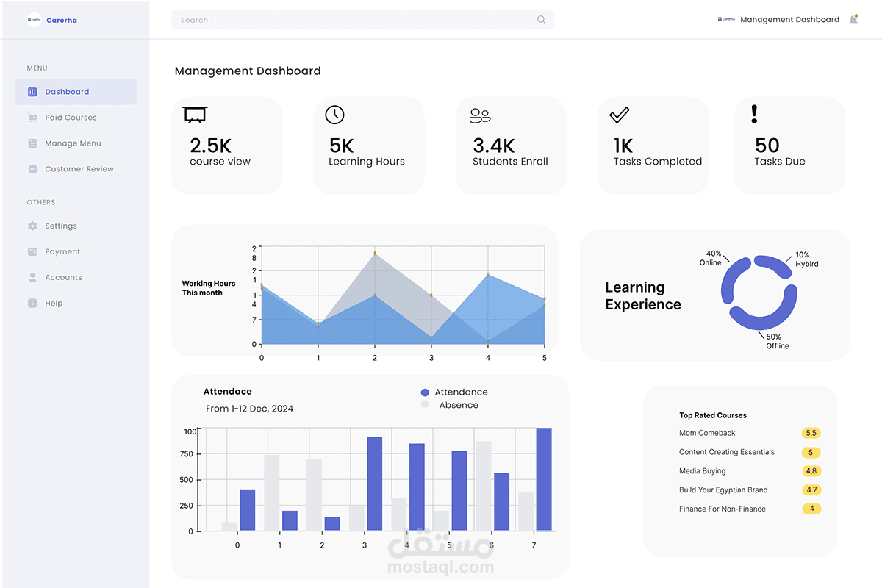Click the Accounts person icon
This screenshot has height=588, width=882.
point(32,277)
